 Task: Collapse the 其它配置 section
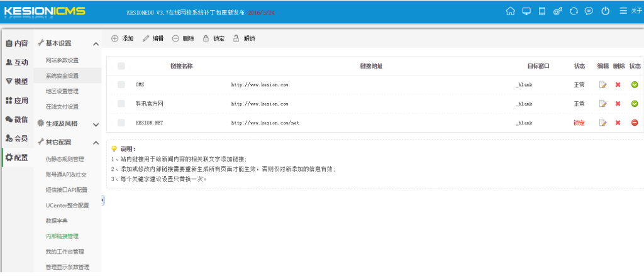[x=96, y=143]
